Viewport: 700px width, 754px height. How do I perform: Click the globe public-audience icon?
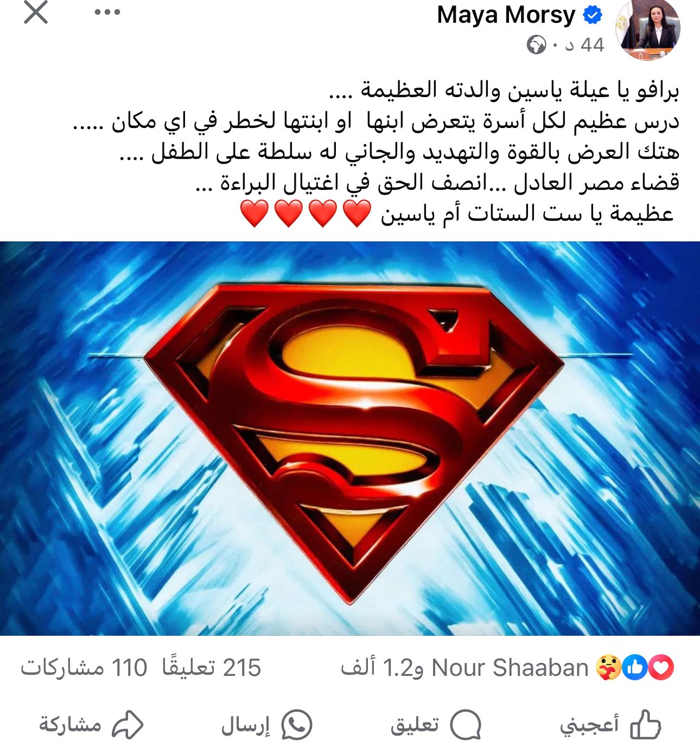(x=536, y=44)
